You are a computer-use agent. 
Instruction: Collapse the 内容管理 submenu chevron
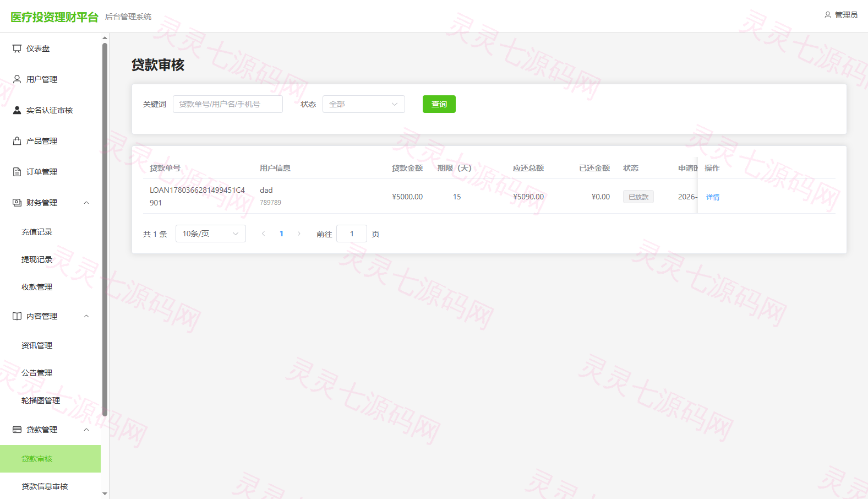coord(86,316)
